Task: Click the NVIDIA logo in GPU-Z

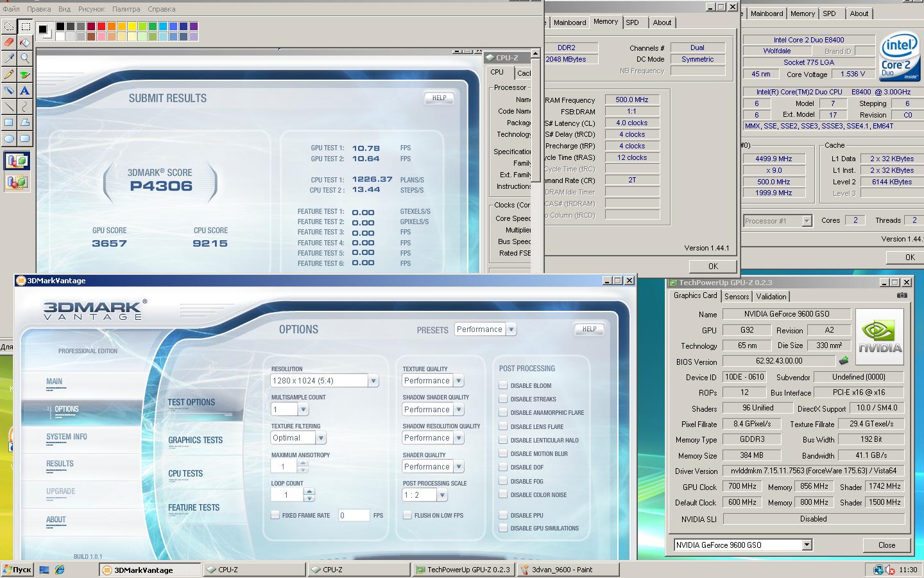Action: (x=880, y=337)
